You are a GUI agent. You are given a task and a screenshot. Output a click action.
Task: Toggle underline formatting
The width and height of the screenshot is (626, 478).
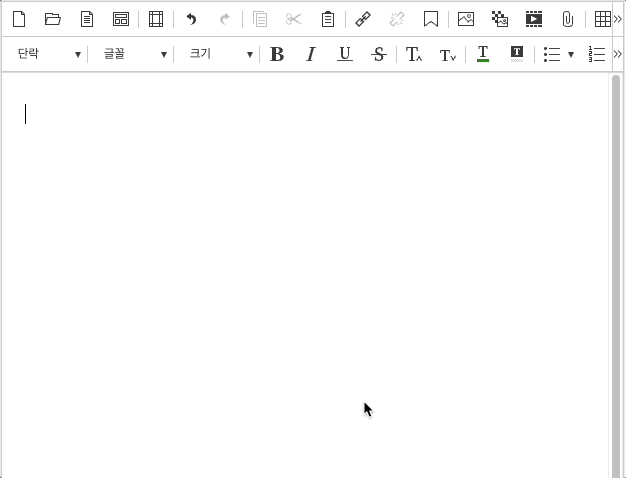[345, 54]
